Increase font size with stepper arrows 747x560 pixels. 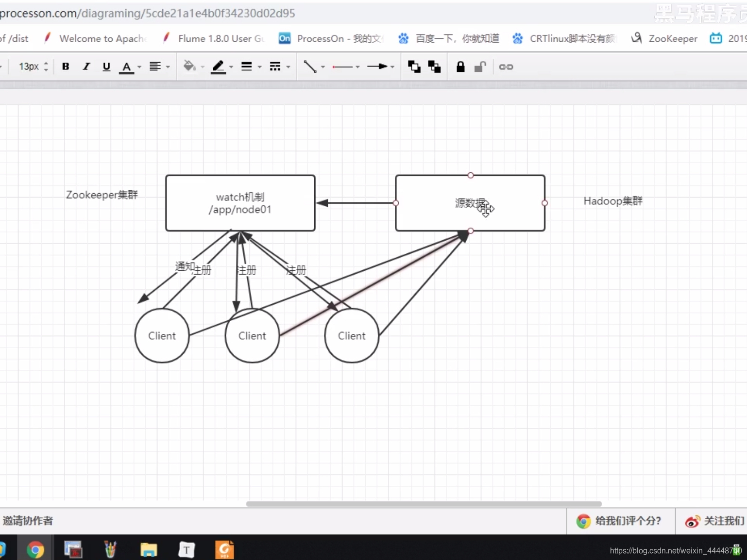(x=46, y=64)
